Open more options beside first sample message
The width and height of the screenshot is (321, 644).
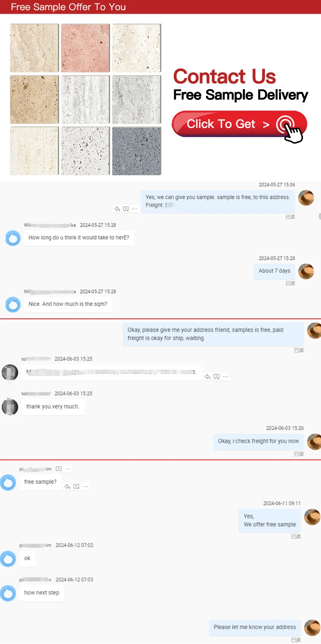click(x=135, y=209)
